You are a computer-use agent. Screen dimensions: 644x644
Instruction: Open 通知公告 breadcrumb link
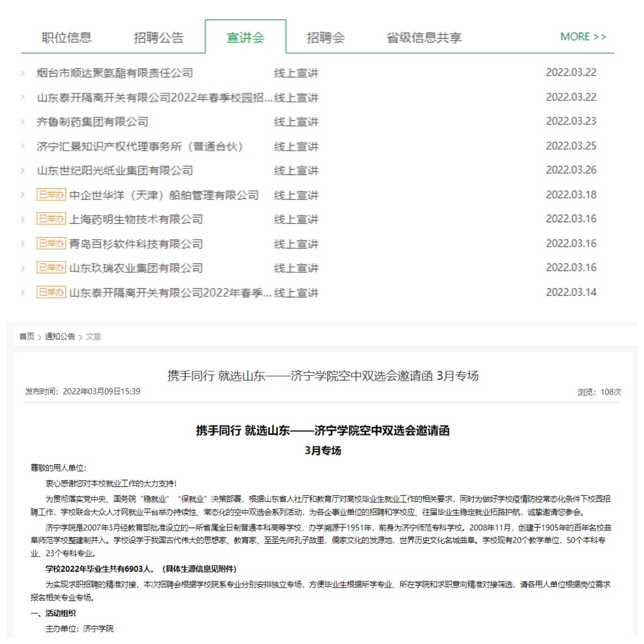[x=60, y=336]
